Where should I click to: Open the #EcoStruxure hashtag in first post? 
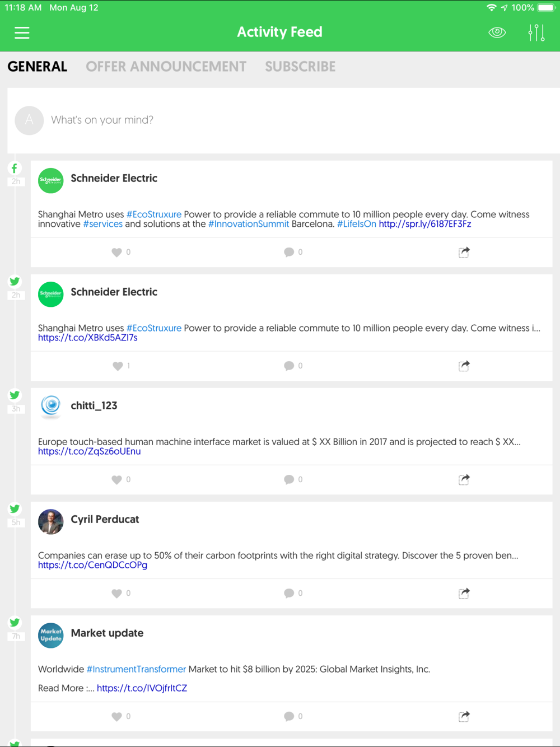(x=154, y=214)
